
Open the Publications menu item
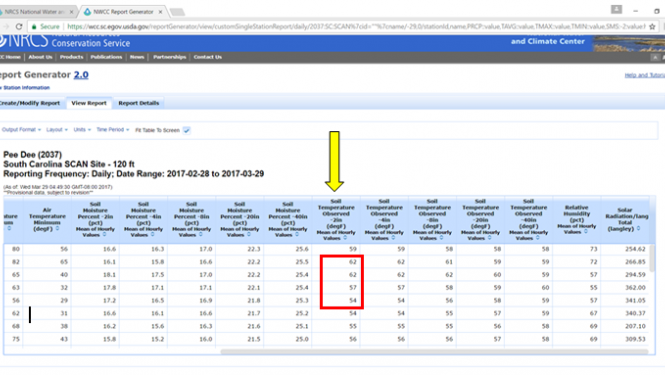pos(106,57)
